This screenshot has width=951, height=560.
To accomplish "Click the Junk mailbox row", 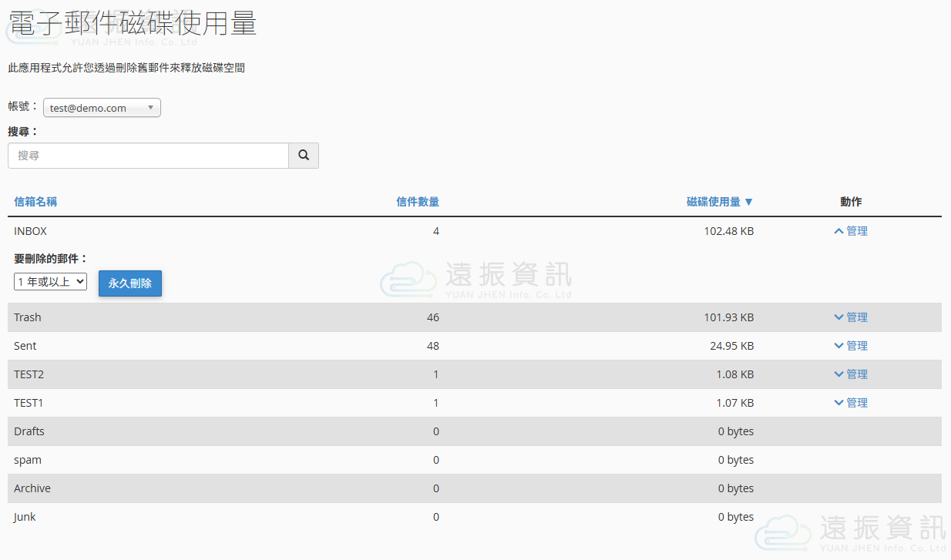I will 25,517.
